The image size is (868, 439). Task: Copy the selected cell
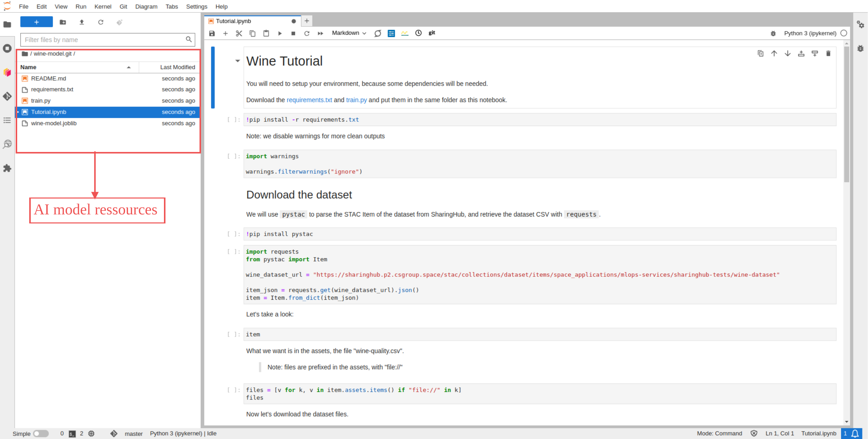(x=252, y=33)
